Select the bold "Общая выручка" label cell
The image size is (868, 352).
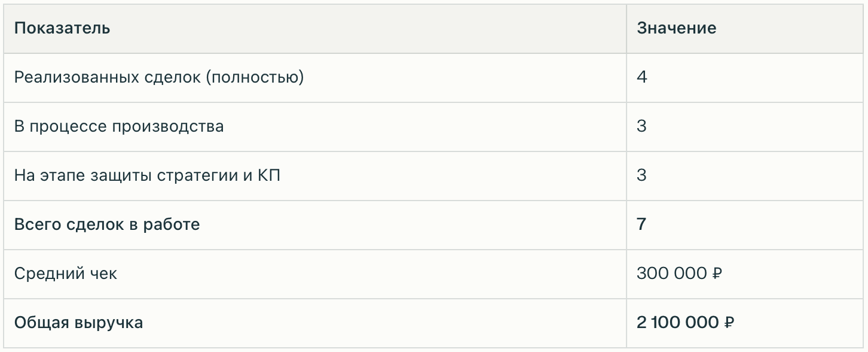click(x=78, y=323)
